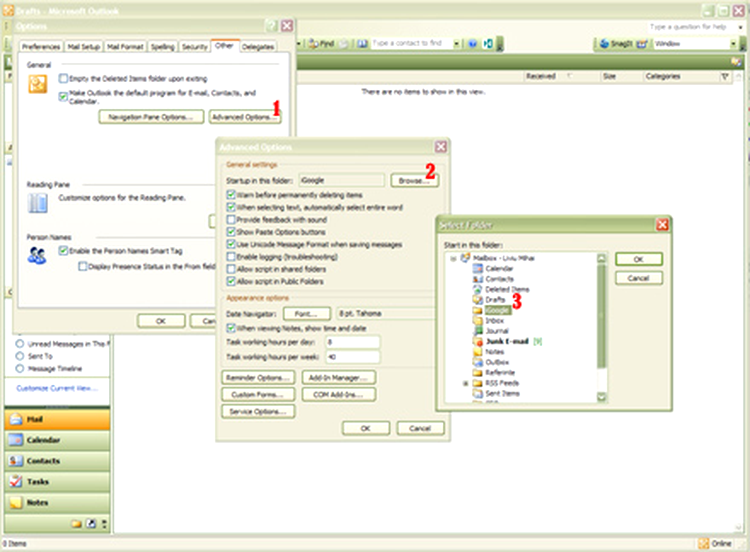
Task: Open the address book toolbar icon
Action: tap(363, 44)
